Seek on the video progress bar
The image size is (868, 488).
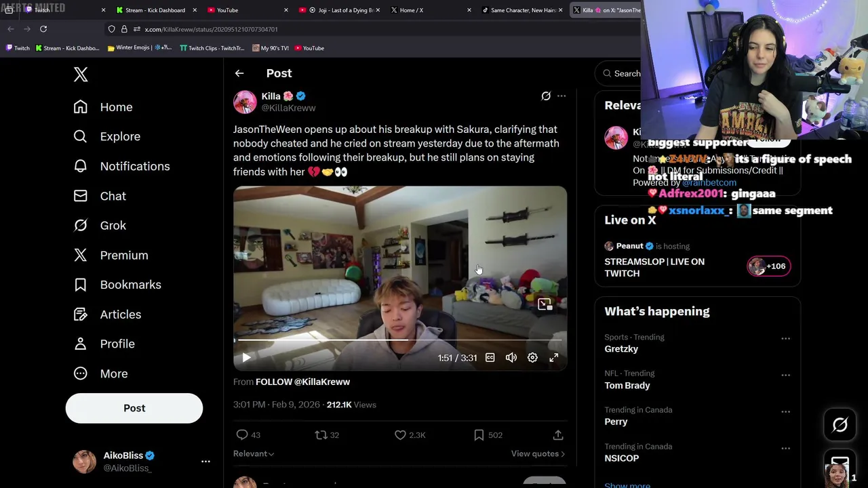point(400,340)
